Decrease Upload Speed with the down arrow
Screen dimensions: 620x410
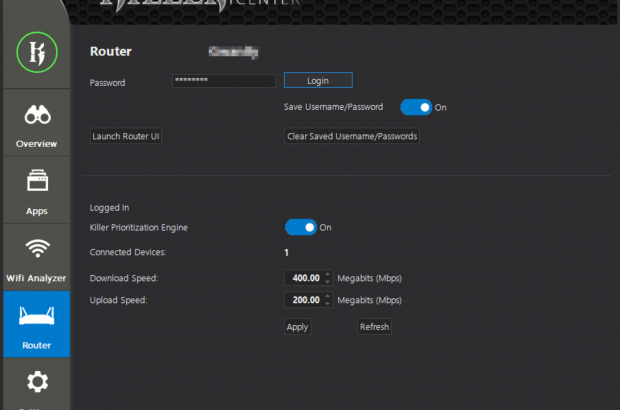[x=327, y=303]
